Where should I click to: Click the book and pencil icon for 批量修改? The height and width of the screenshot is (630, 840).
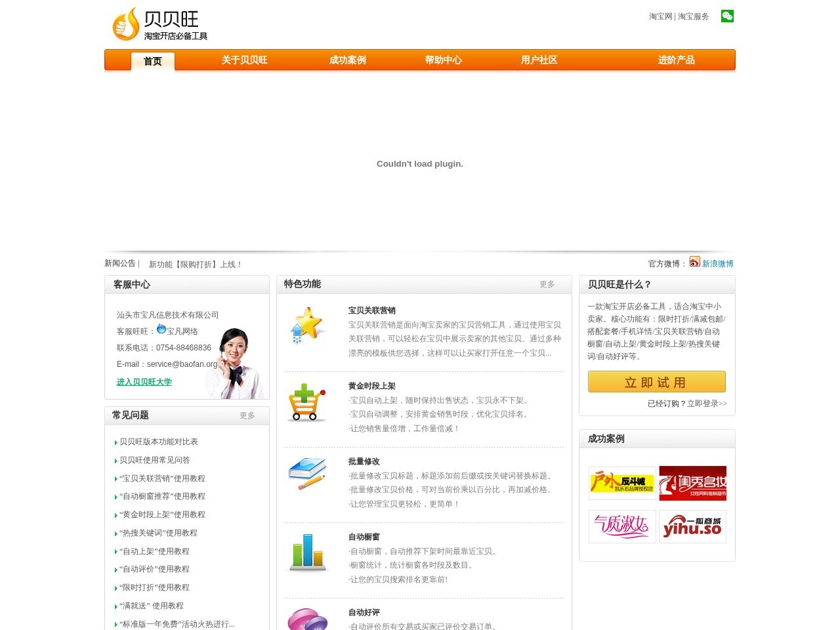point(306,474)
